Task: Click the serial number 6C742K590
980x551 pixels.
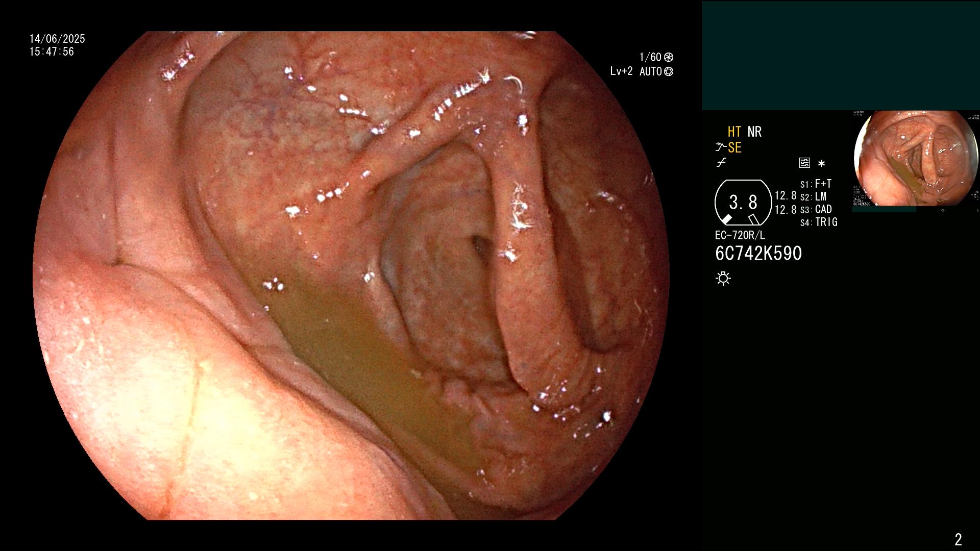Action: [758, 254]
